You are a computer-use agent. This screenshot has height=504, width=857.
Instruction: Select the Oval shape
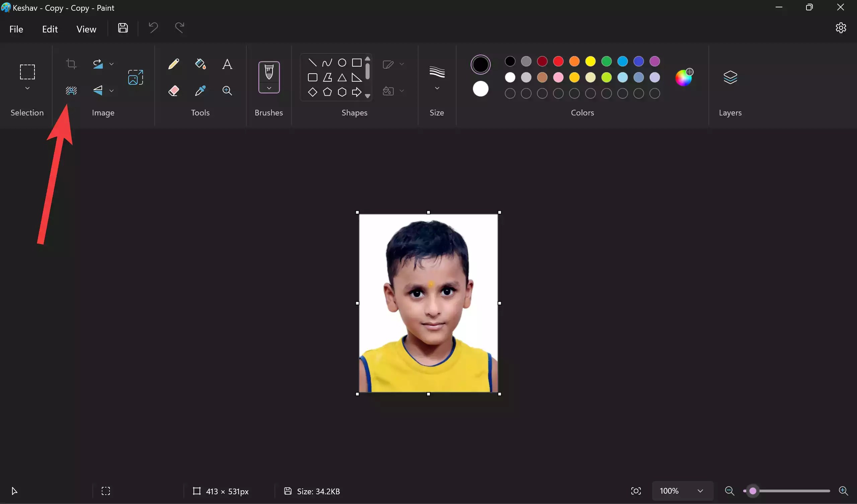[342, 62]
